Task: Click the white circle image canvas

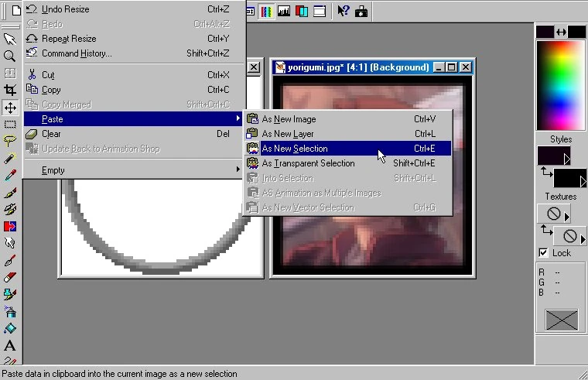Action: click(x=160, y=227)
